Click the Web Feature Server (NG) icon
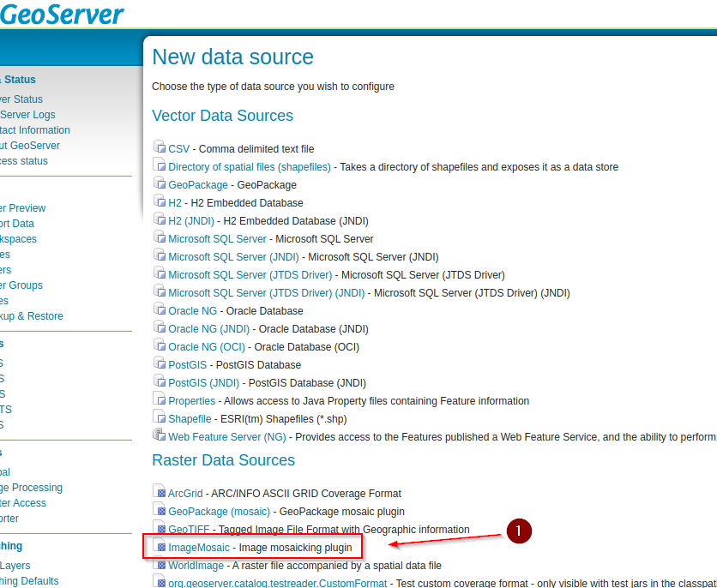 pyautogui.click(x=160, y=435)
